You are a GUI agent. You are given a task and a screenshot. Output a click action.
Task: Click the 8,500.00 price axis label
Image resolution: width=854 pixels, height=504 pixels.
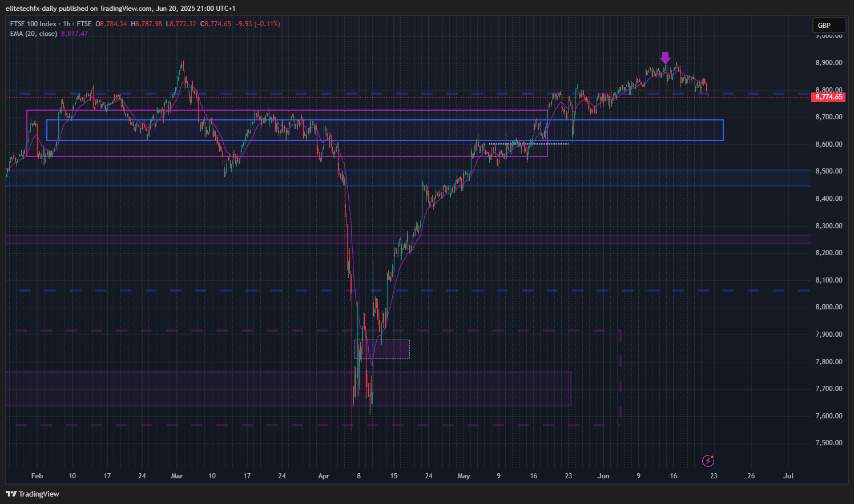coord(829,171)
